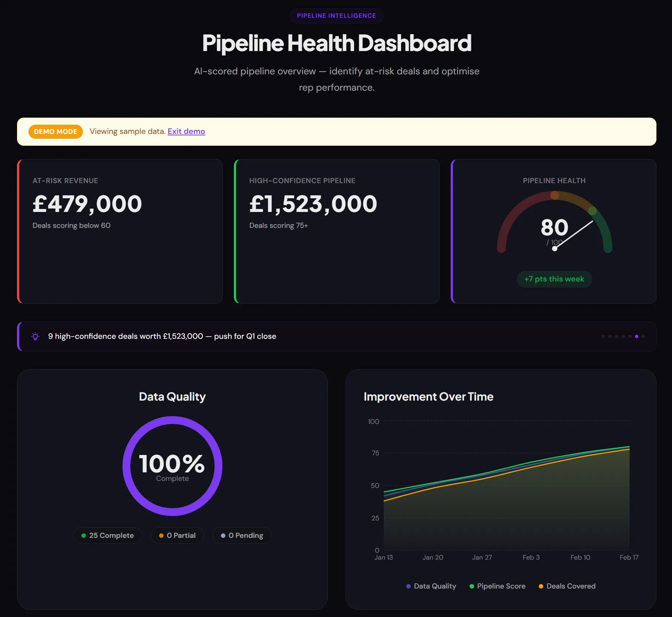This screenshot has height=617, width=672.
Task: Toggle the Pipeline Score chart series
Action: (x=497, y=586)
